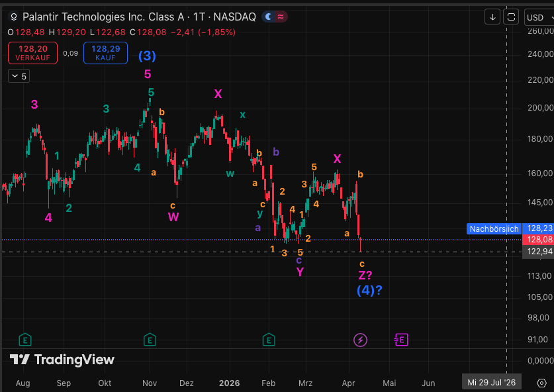Click the 2026 label on time axis
This screenshot has width=554, height=392.
229,383
